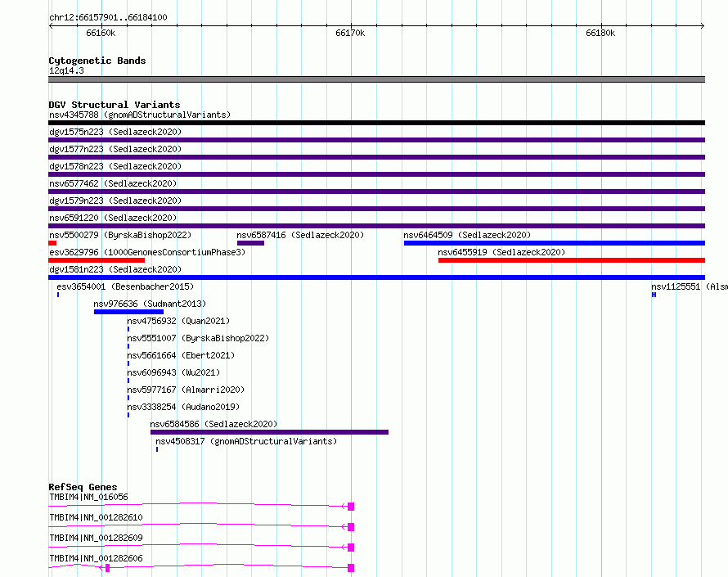The width and height of the screenshot is (728, 577).
Task: Click the tiny blue nsv4508317 marker
Action: point(157,449)
